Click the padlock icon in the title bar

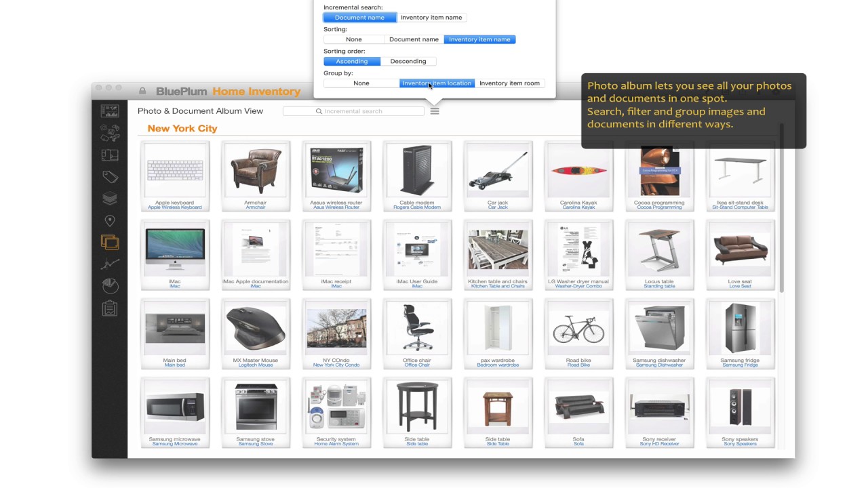(x=142, y=91)
